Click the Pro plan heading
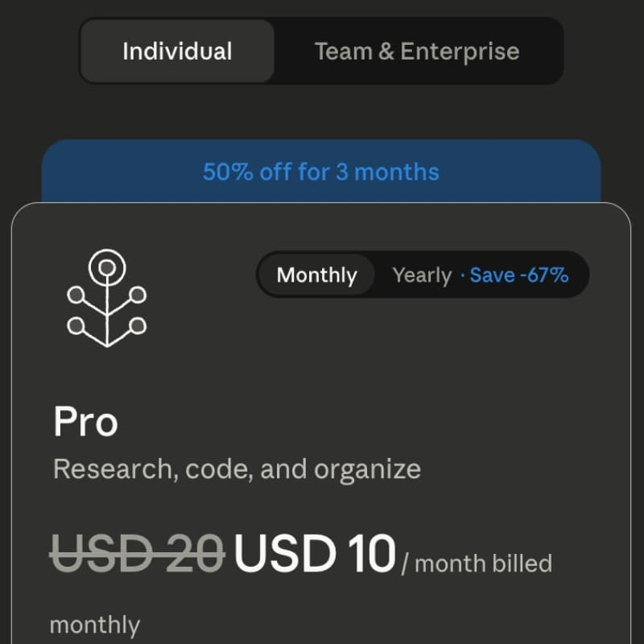 pos(85,421)
